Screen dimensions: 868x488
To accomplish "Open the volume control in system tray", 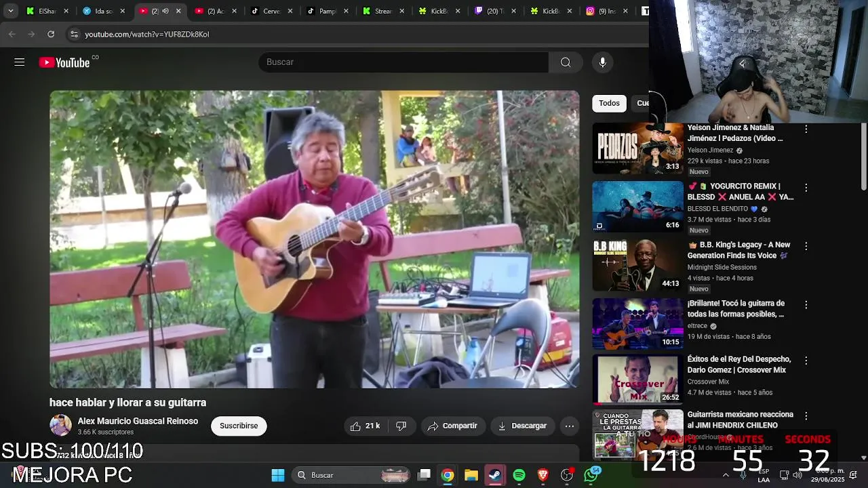I will (x=797, y=475).
